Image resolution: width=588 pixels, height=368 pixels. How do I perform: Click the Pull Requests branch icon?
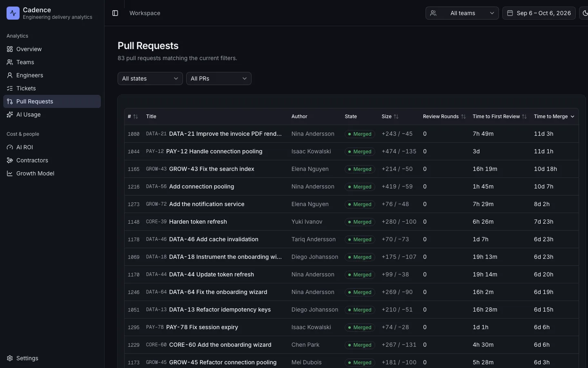pyautogui.click(x=10, y=101)
